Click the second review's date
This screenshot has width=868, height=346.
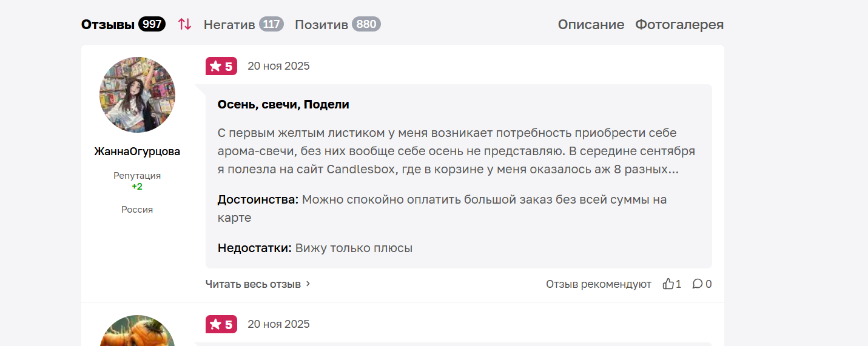click(278, 324)
